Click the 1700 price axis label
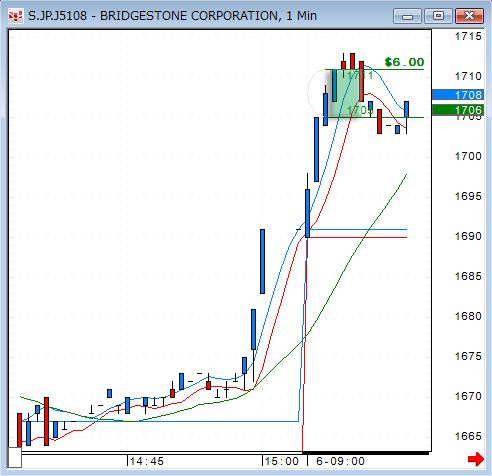The height and width of the screenshot is (476, 492). pos(468,156)
